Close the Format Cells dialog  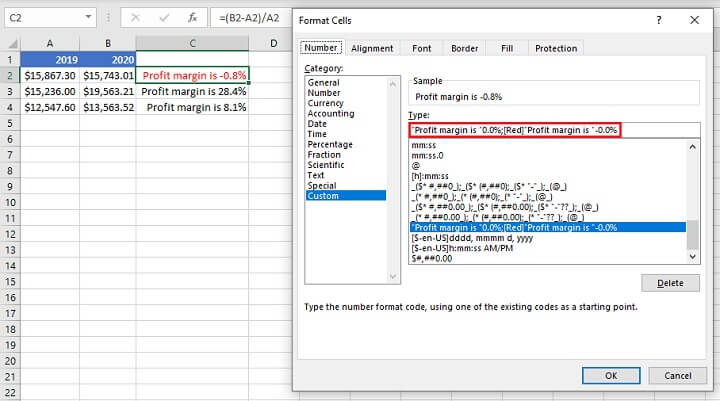pyautogui.click(x=696, y=19)
